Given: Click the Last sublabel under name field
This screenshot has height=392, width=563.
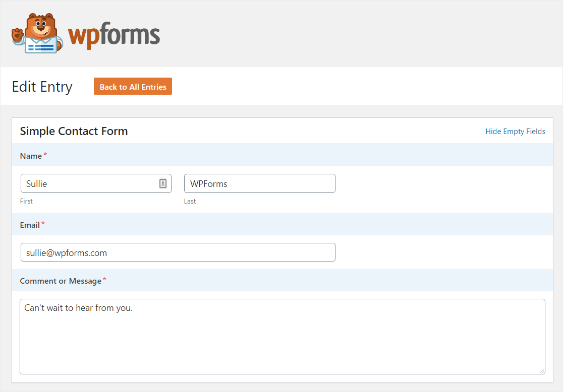Looking at the screenshot, I should [190, 201].
